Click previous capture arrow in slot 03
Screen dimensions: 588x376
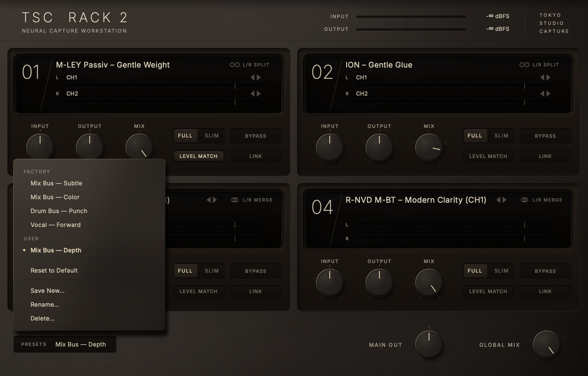click(209, 200)
